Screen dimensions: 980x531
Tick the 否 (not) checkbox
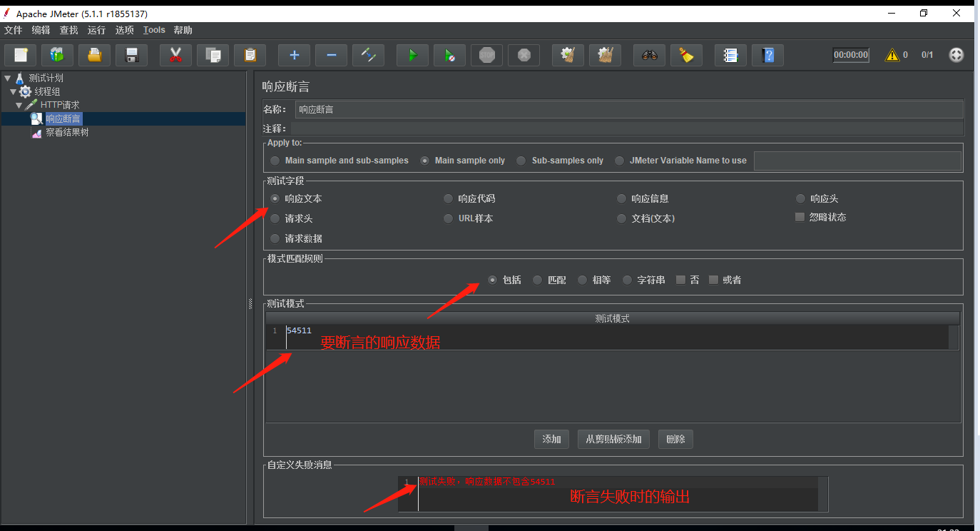point(688,280)
